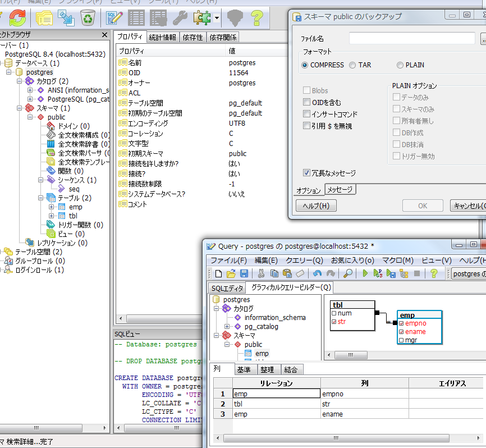
Task: Click the Find magnifier icon in Query toolbar
Action: point(348,273)
